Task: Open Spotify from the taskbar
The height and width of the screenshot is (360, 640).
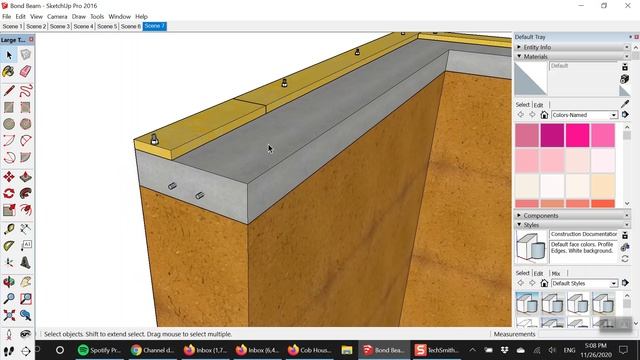Action: [99, 350]
